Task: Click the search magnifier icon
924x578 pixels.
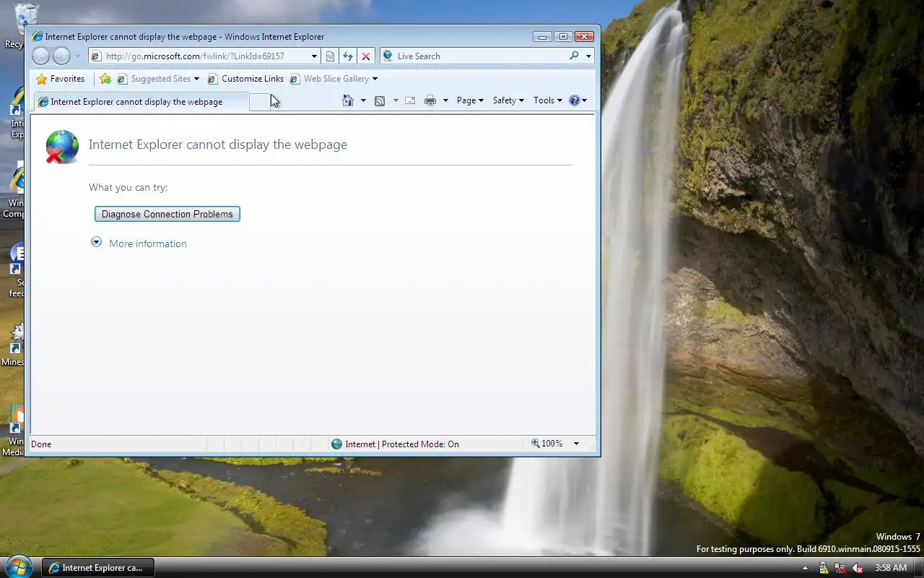Action: pyautogui.click(x=574, y=56)
